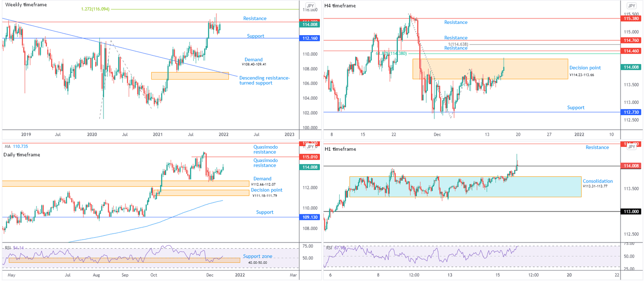644x281 pixels.
Task: Click the ¥113.31-113.77 range text
Action: [x=595, y=187]
